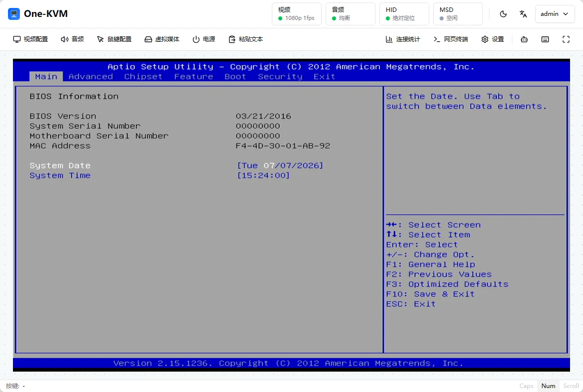583x392 pixels.
Task: Click Select Screen arrow-key hint
Action: 433,225
